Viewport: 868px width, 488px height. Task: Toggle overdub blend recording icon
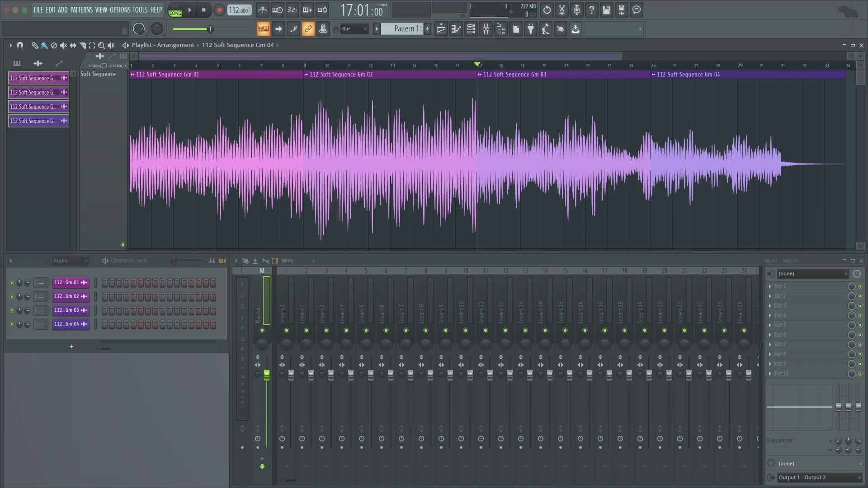(x=307, y=9)
